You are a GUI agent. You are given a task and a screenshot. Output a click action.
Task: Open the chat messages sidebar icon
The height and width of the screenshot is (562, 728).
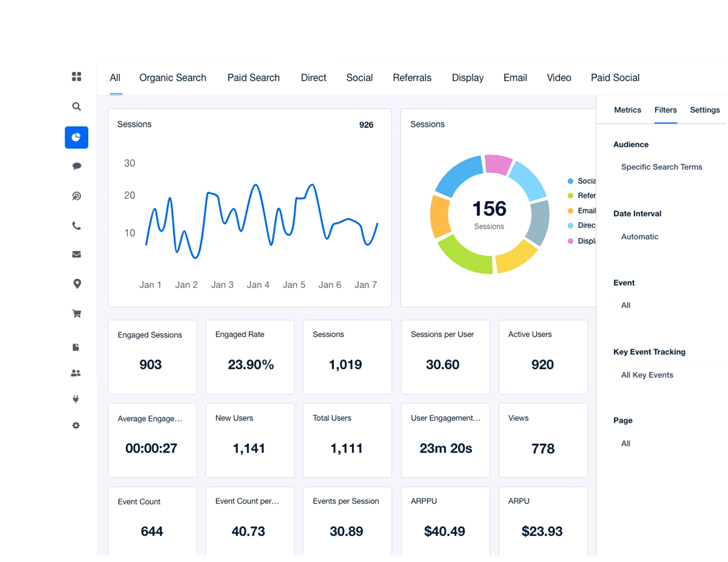76,166
